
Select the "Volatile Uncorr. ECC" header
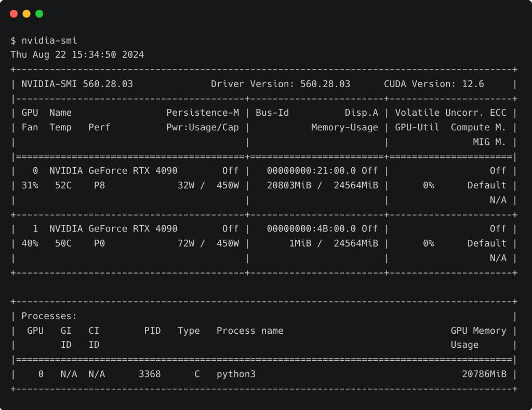pyautogui.click(x=450, y=113)
